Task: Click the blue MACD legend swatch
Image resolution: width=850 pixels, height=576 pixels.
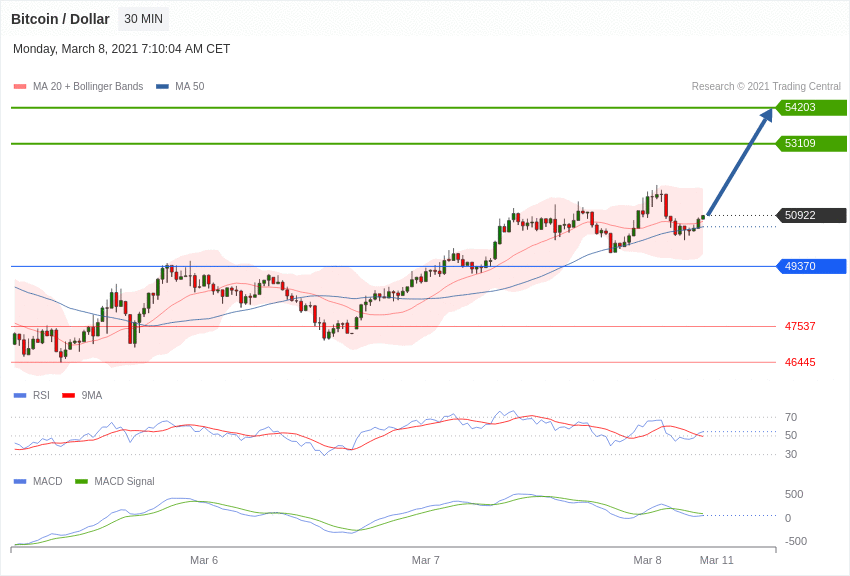Action: point(20,482)
